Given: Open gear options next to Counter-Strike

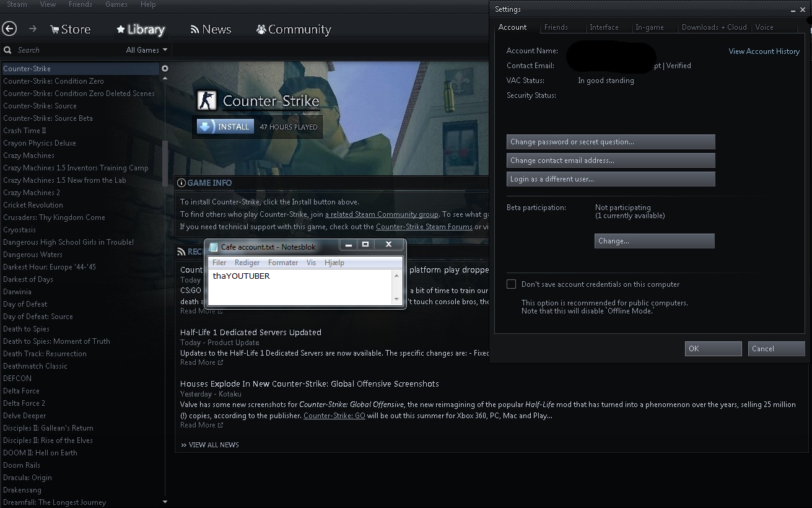Looking at the screenshot, I should click(x=165, y=69).
